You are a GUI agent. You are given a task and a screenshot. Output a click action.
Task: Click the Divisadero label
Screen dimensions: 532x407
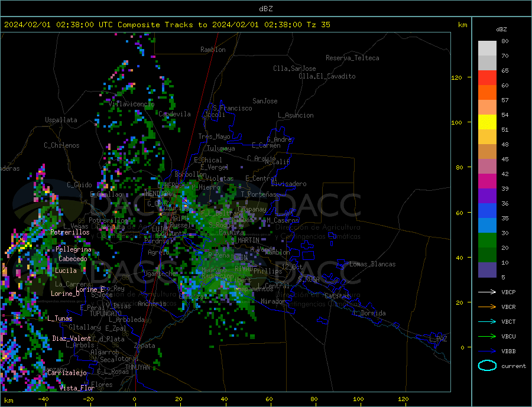point(288,184)
